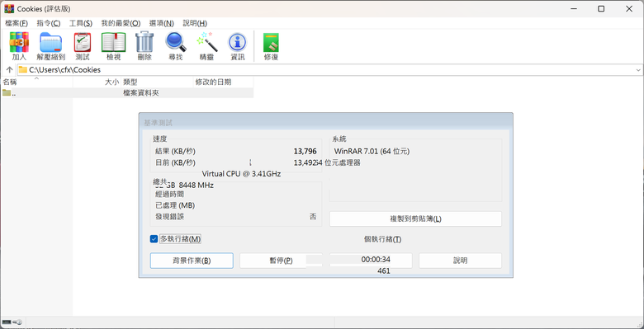The width and height of the screenshot is (644, 329).
Task: Click the 8448 MHz text
Action: (197, 185)
